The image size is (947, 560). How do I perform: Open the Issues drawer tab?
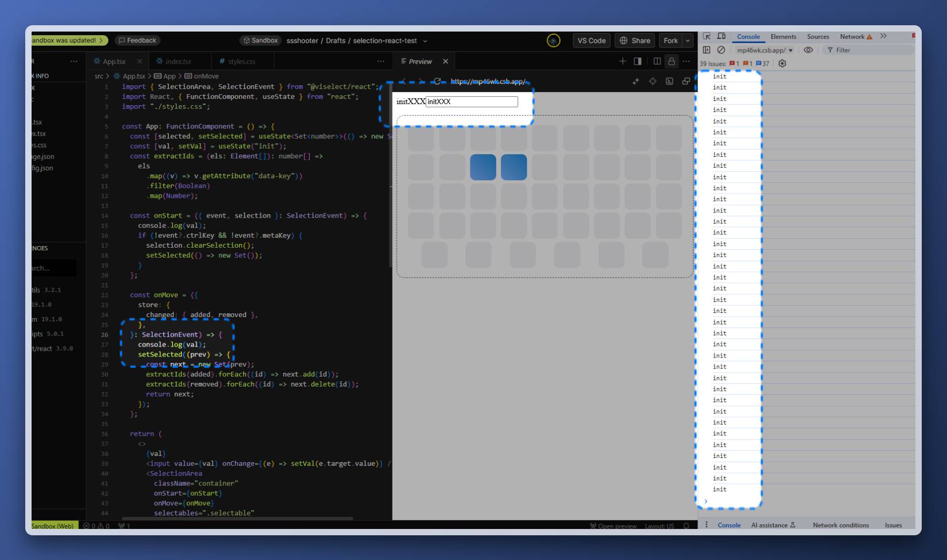pos(893,525)
